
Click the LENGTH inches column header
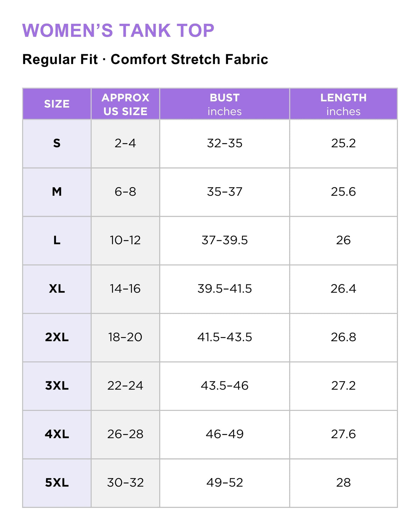coord(343,104)
